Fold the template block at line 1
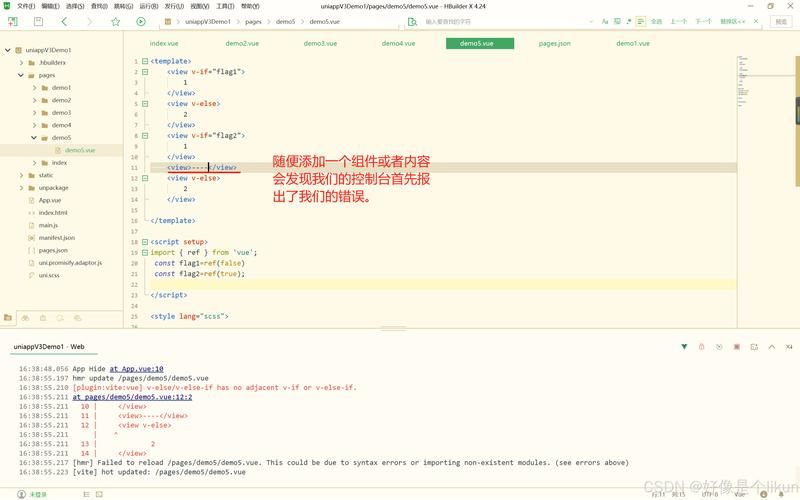This screenshot has width=800, height=500. click(x=145, y=61)
